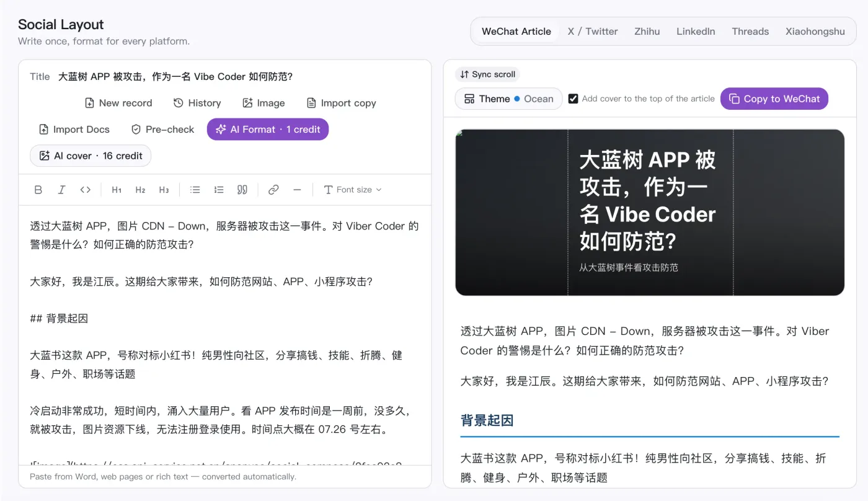This screenshot has height=501, width=868.
Task: Insert a blockquote
Action: pyautogui.click(x=242, y=190)
